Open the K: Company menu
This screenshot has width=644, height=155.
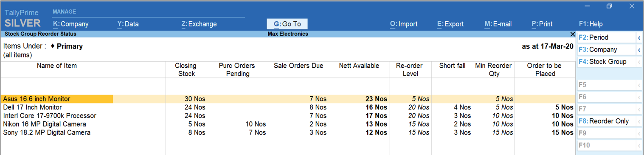(x=70, y=24)
